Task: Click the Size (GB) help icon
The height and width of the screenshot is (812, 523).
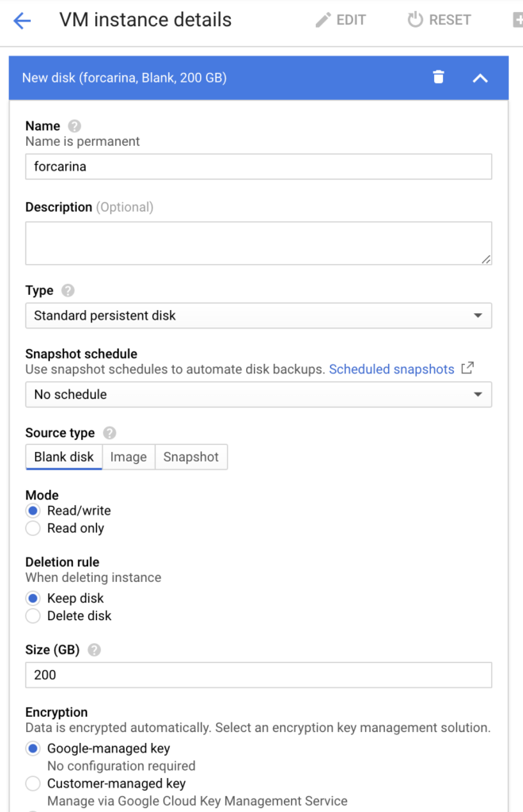Action: point(94,650)
